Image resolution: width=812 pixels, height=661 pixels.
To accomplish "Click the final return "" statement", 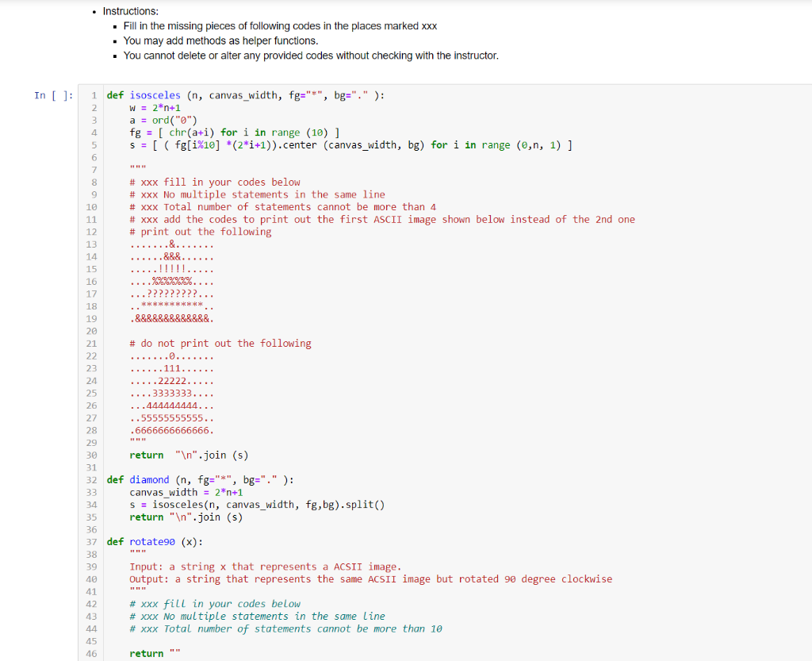I will [x=151, y=653].
